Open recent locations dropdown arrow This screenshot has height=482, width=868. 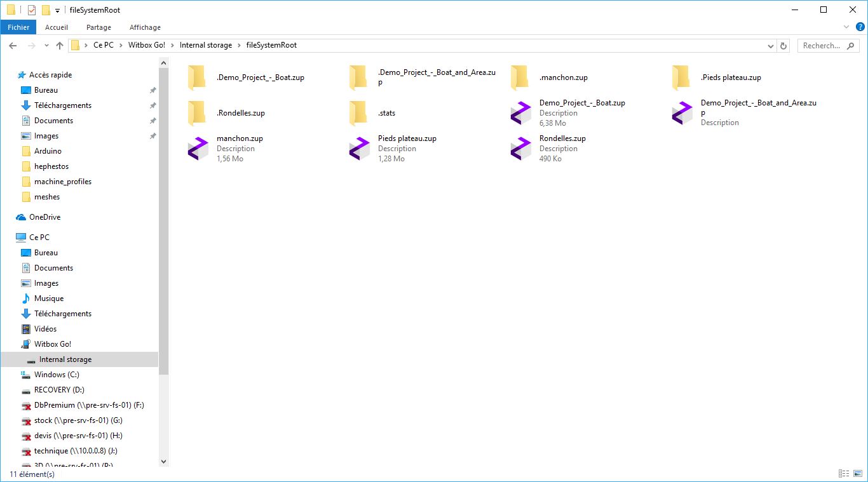pyautogui.click(x=46, y=46)
